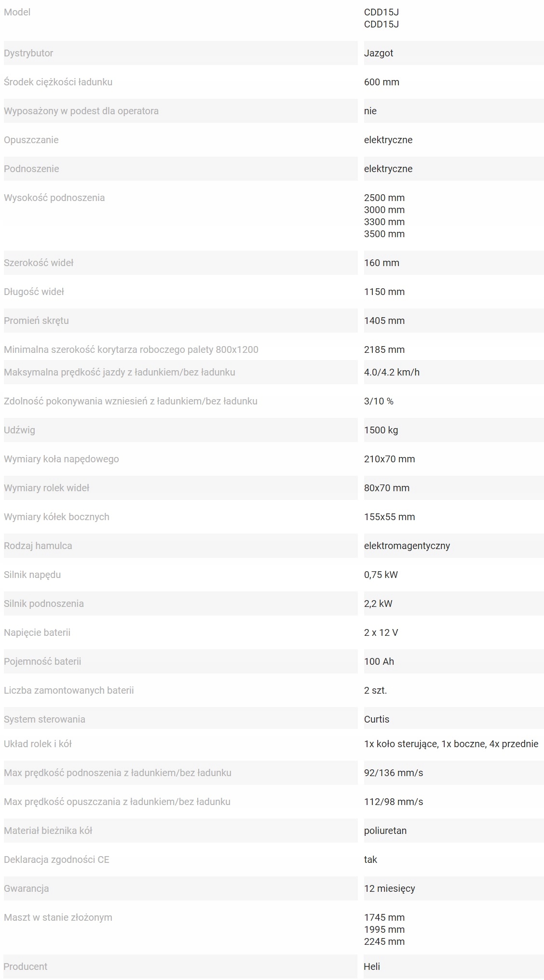The height and width of the screenshot is (980, 544).
Task: Click the Gwarancja value 12 miesięcy
Action: coord(390,888)
